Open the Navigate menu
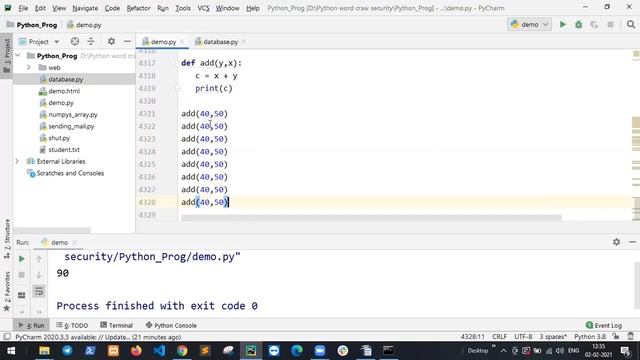 click(x=85, y=8)
